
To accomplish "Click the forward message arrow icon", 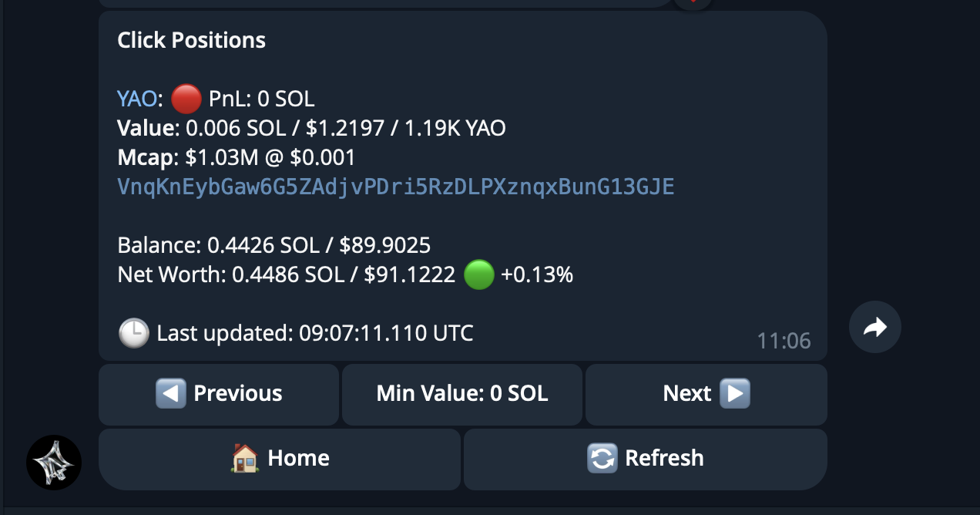I will pos(874,328).
